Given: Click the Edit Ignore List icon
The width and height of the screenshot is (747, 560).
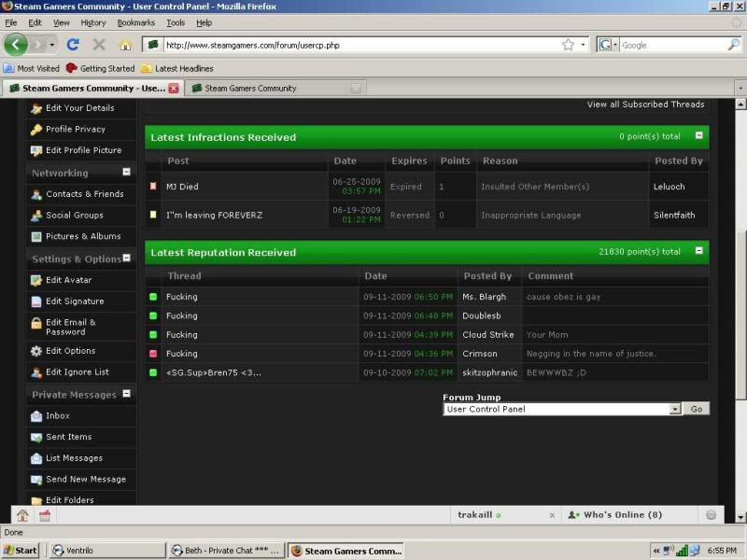Looking at the screenshot, I should (x=36, y=372).
